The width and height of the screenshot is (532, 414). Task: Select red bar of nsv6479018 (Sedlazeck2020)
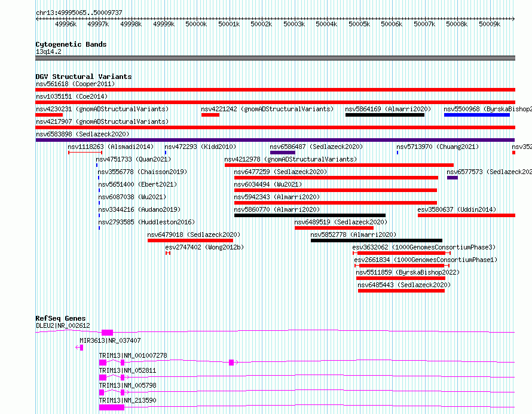[x=190, y=241]
